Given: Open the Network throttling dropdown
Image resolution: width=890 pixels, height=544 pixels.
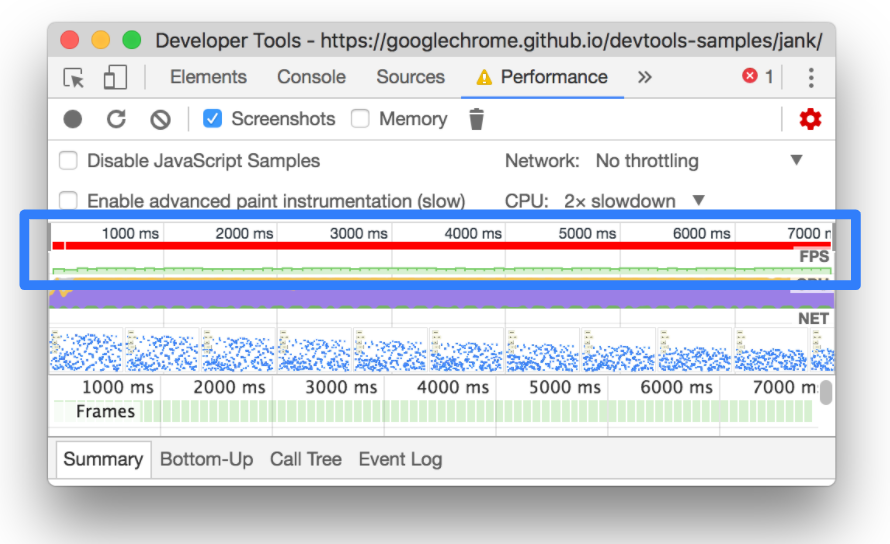Looking at the screenshot, I should pyautogui.click(x=700, y=161).
